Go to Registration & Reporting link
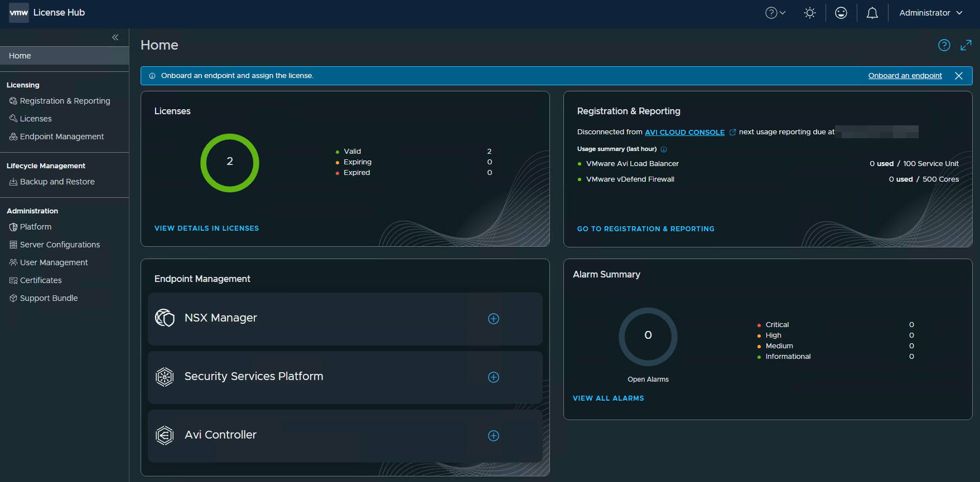Image resolution: width=980 pixels, height=482 pixels. point(646,229)
